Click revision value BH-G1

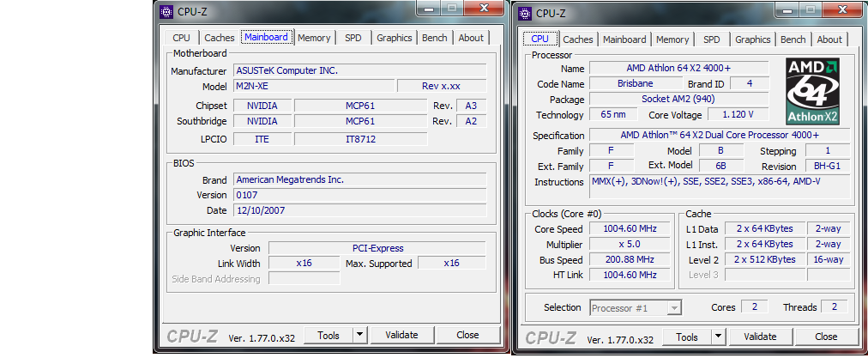click(x=828, y=167)
